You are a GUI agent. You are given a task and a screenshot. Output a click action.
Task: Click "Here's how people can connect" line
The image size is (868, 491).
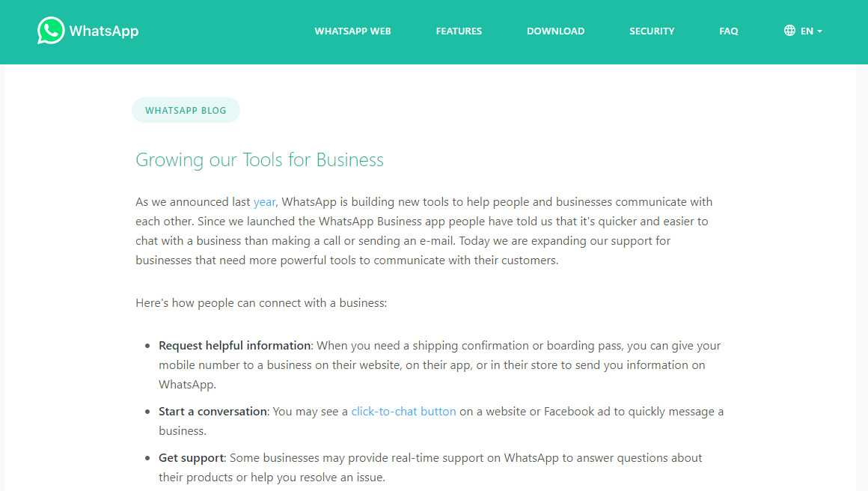[x=261, y=303]
